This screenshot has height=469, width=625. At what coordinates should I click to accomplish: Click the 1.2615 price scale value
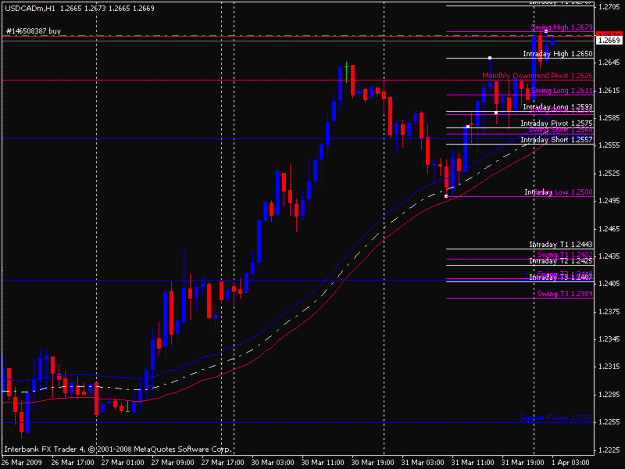(609, 90)
